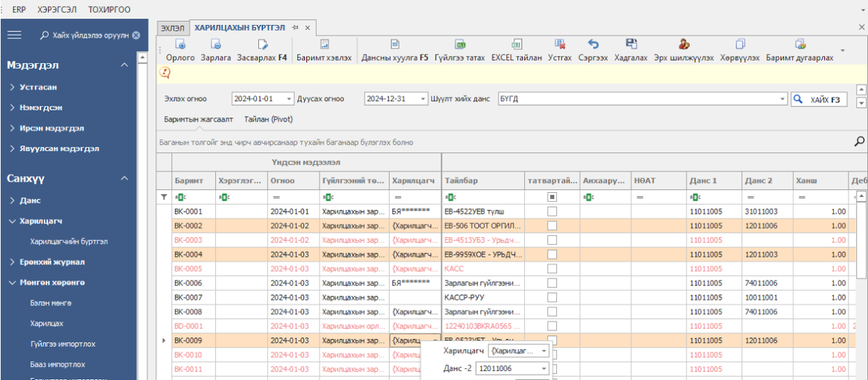Screen dimensions: 868x380
Task: Click the Эрх шилжүүлэх user icon
Action: pos(684,45)
